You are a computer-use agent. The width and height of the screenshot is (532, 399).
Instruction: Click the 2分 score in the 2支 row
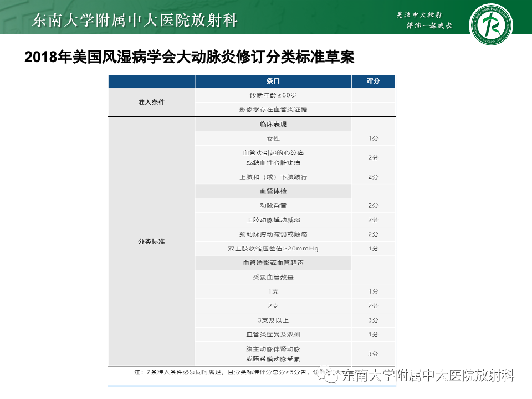pyautogui.click(x=373, y=306)
